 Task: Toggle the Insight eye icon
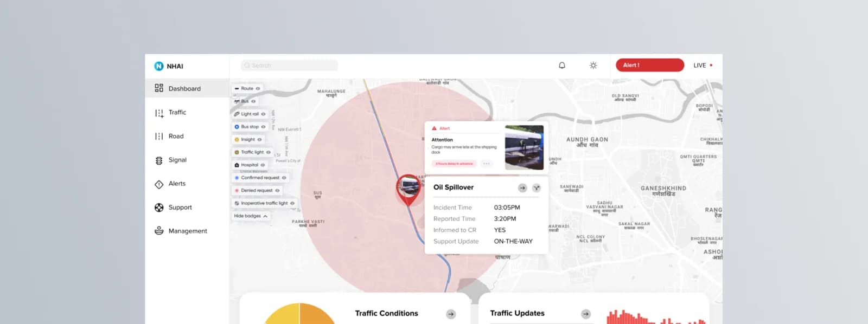tap(259, 140)
